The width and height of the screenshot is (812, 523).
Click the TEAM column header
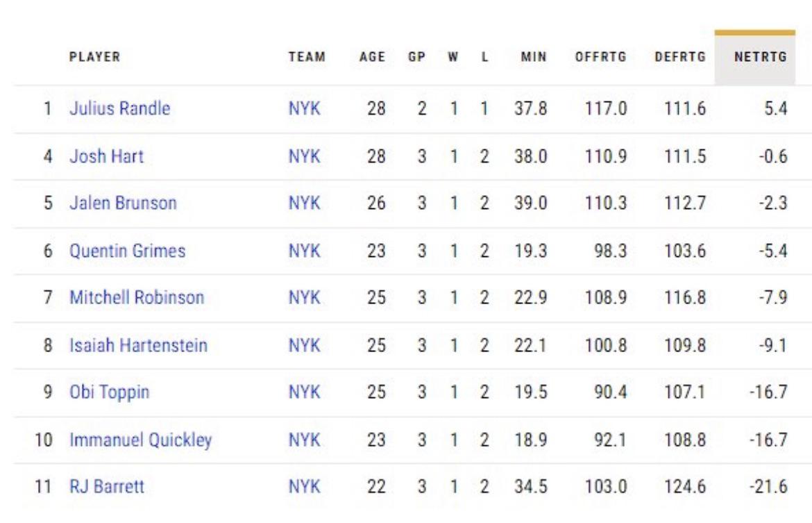[x=307, y=58]
